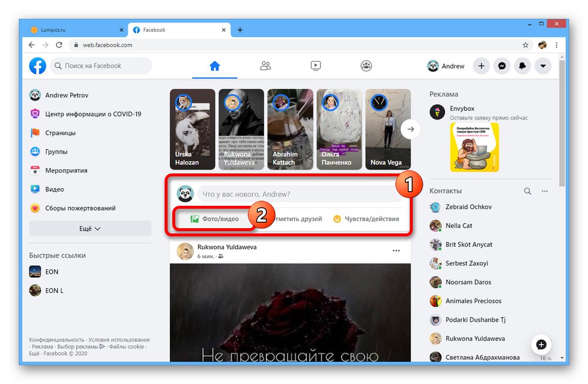Open EON L quick link
This screenshot has width=588, height=384.
pos(90,290)
